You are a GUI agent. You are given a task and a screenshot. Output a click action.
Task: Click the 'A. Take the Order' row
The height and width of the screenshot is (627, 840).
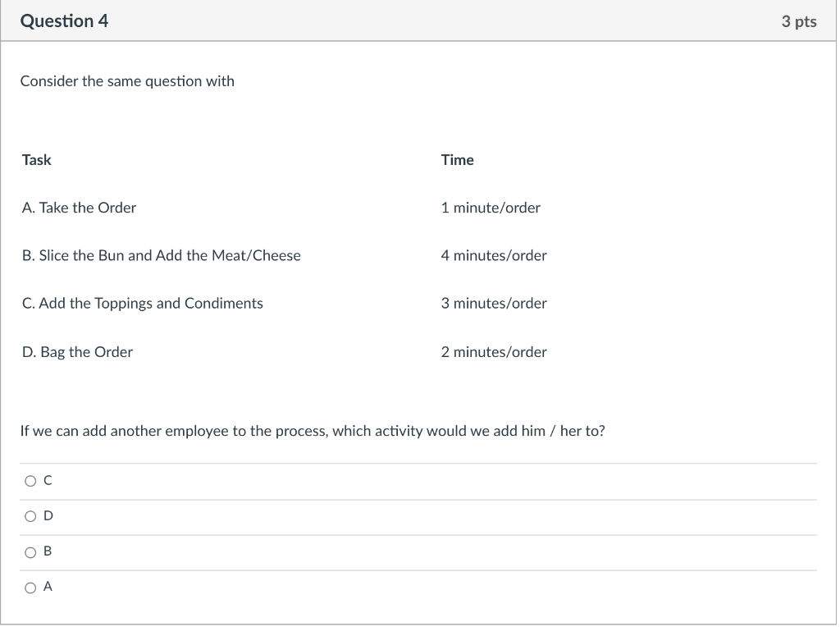pyautogui.click(x=79, y=208)
